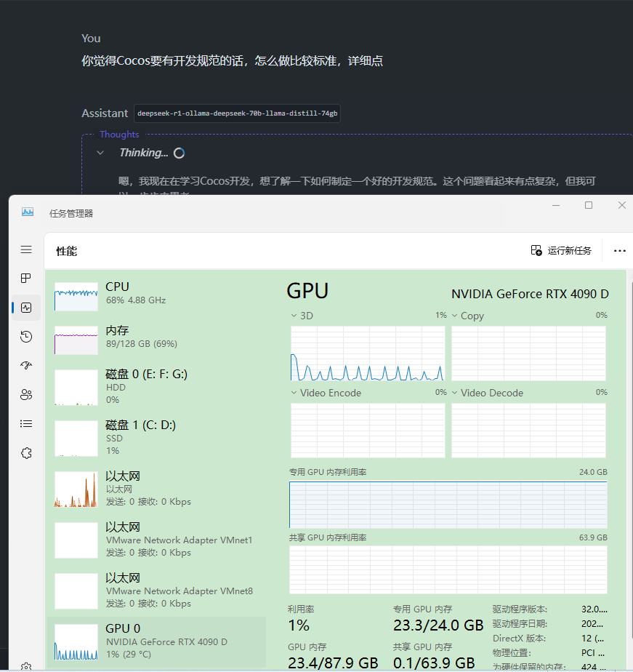Maximize the Task Manager window
The height and width of the screenshot is (672, 633).
(589, 205)
